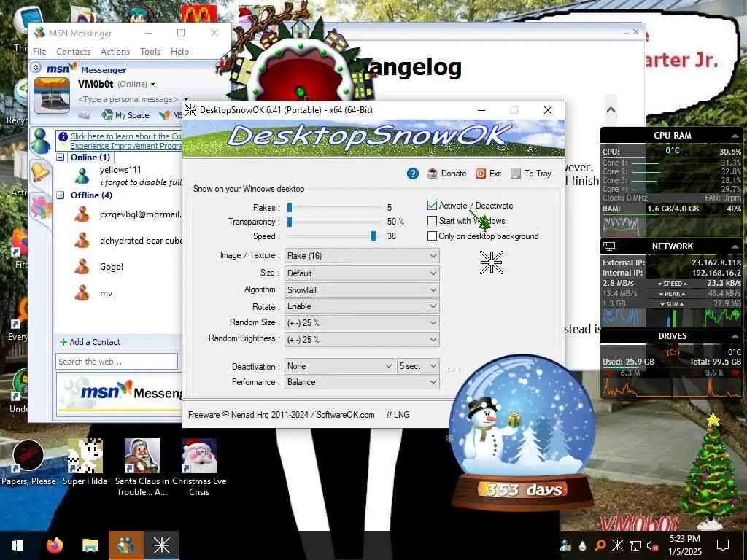Open the Random Size dropdown
This screenshot has height=560, width=747.
tap(362, 323)
